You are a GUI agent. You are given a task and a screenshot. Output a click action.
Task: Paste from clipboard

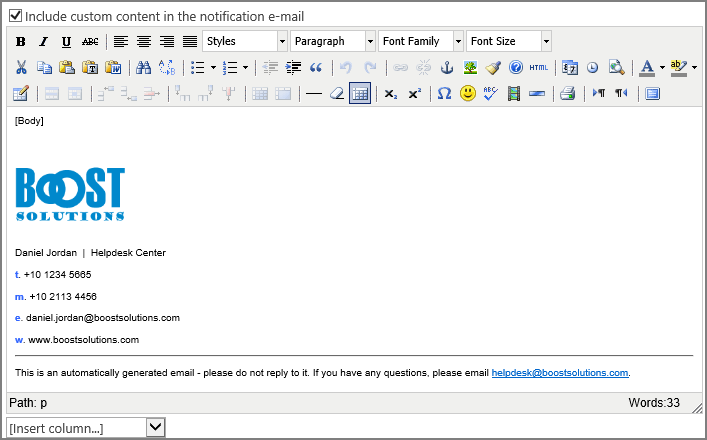pyautogui.click(x=67, y=68)
